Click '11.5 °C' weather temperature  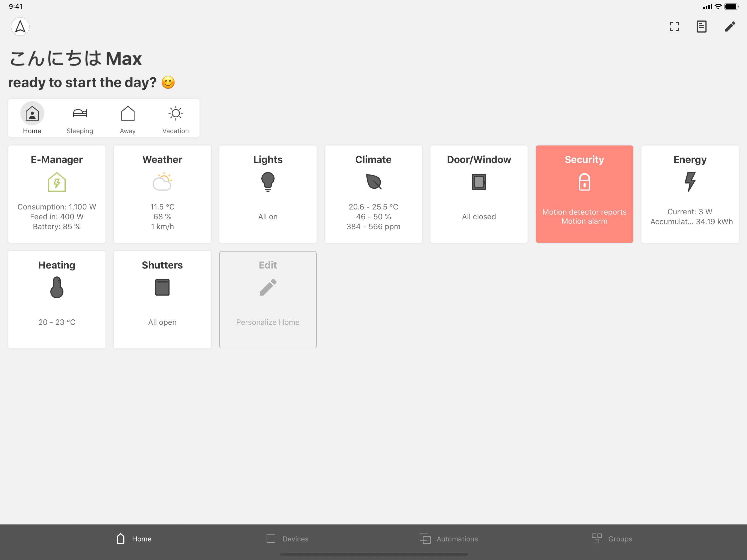click(162, 207)
